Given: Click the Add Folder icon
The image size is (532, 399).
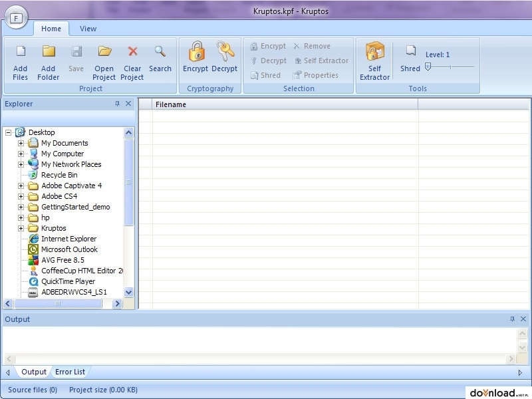Looking at the screenshot, I should click(49, 51).
